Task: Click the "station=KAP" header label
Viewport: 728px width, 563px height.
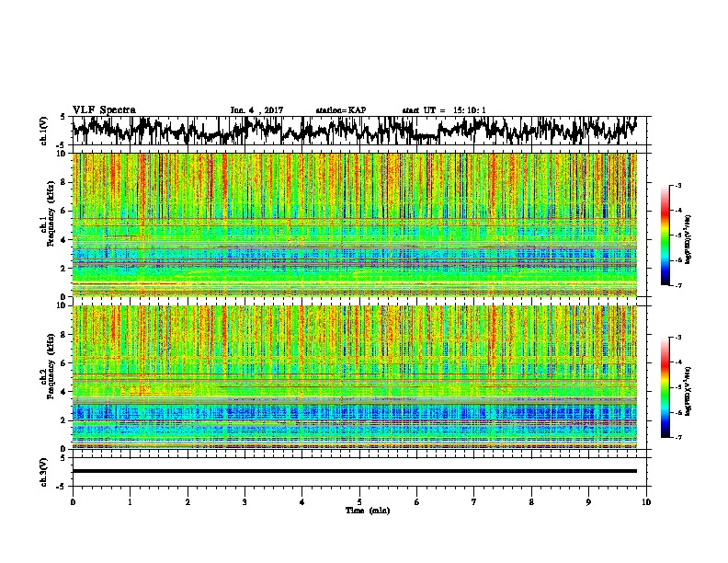Action: [x=341, y=110]
